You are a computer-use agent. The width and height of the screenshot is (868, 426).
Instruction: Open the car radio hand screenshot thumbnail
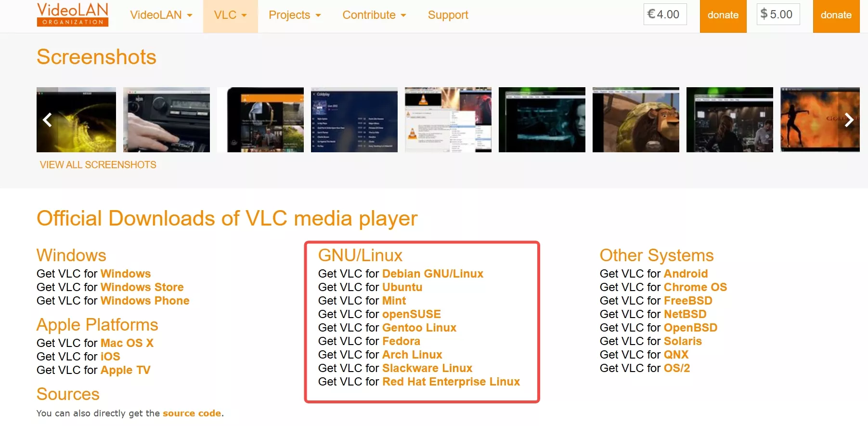pyautogui.click(x=167, y=120)
